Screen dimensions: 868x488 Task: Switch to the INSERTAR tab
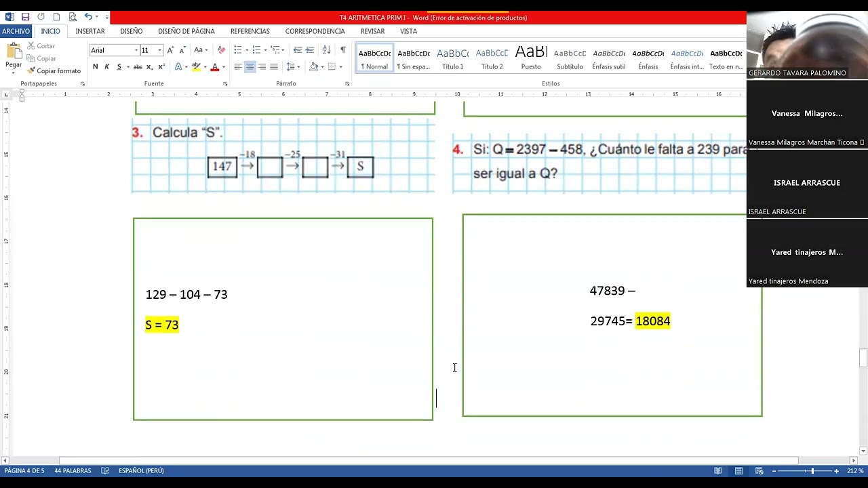tap(90, 31)
